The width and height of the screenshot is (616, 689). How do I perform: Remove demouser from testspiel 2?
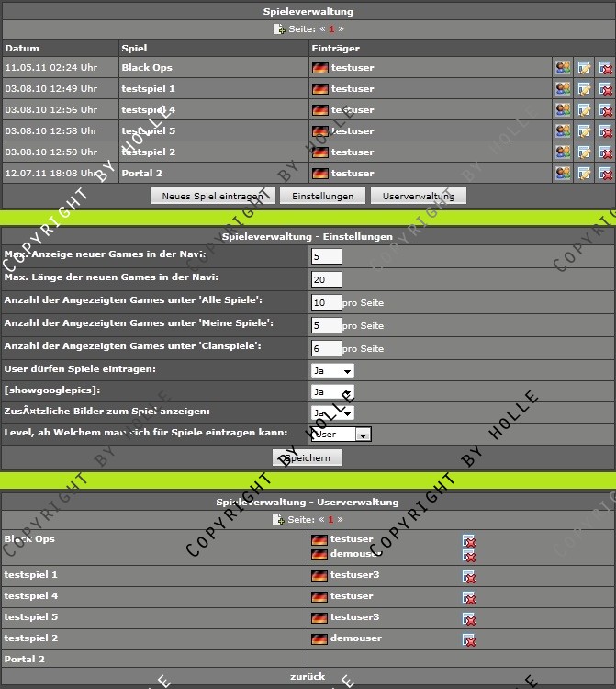click(x=469, y=639)
